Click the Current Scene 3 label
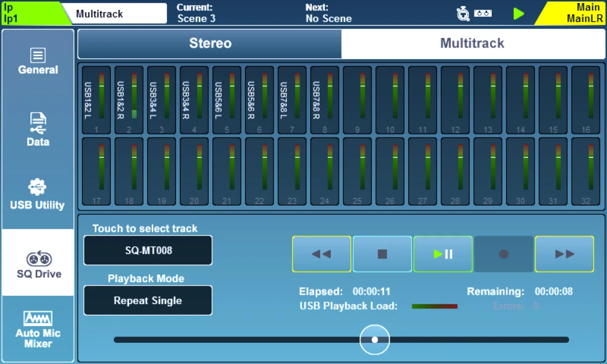The width and height of the screenshot is (607, 364). 196,13
